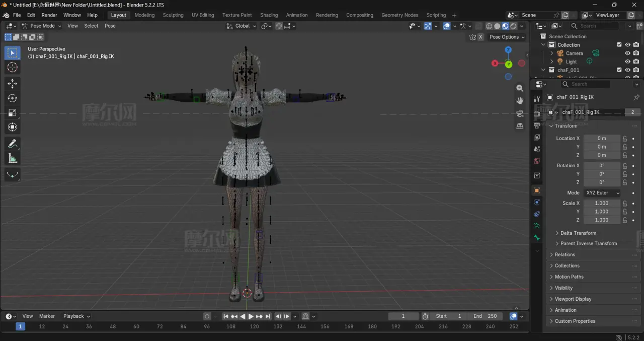This screenshot has width=644, height=341.
Task: Toggle camera view icon in viewport
Action: pos(520,113)
